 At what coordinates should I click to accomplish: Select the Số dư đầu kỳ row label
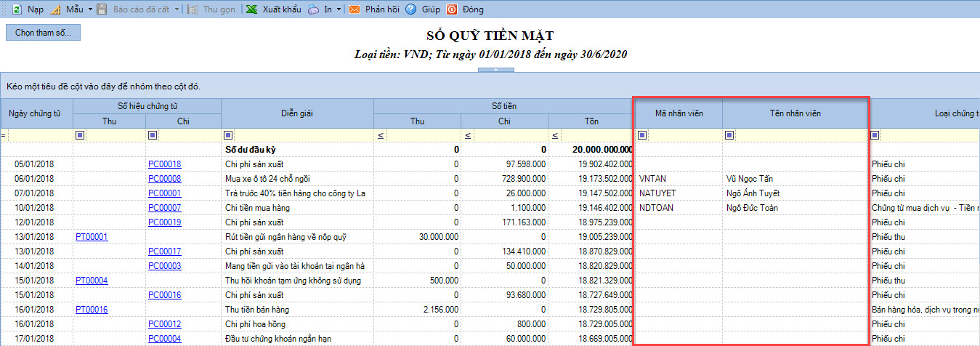point(251,150)
